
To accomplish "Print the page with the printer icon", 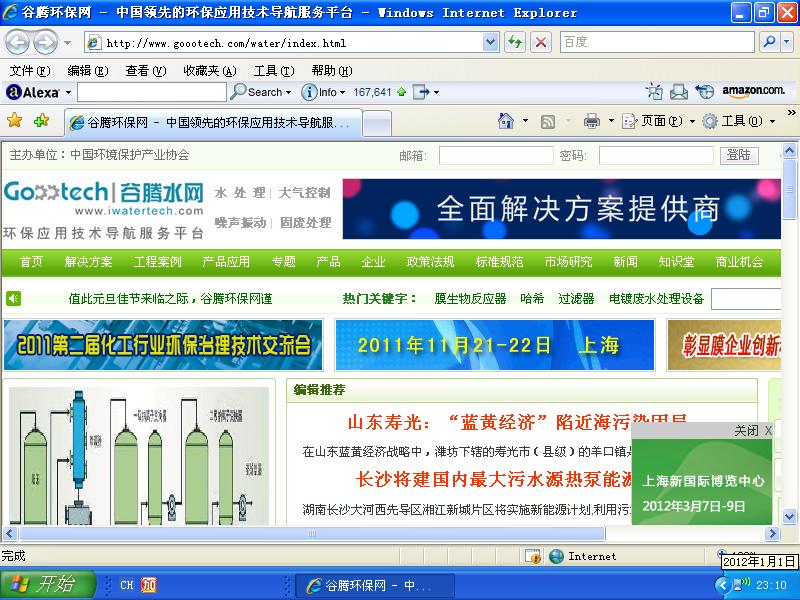I will point(592,121).
